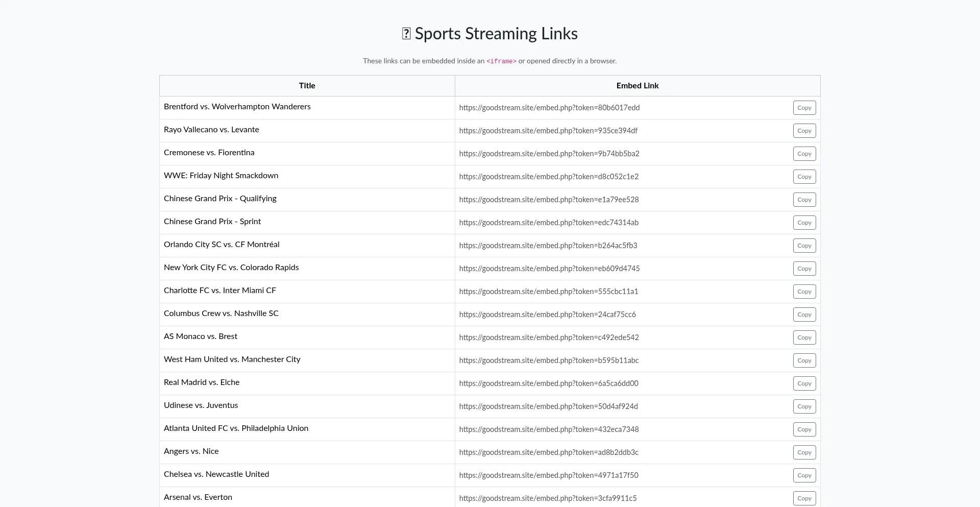Click embed URL with token 50d4af924d

pos(548,406)
